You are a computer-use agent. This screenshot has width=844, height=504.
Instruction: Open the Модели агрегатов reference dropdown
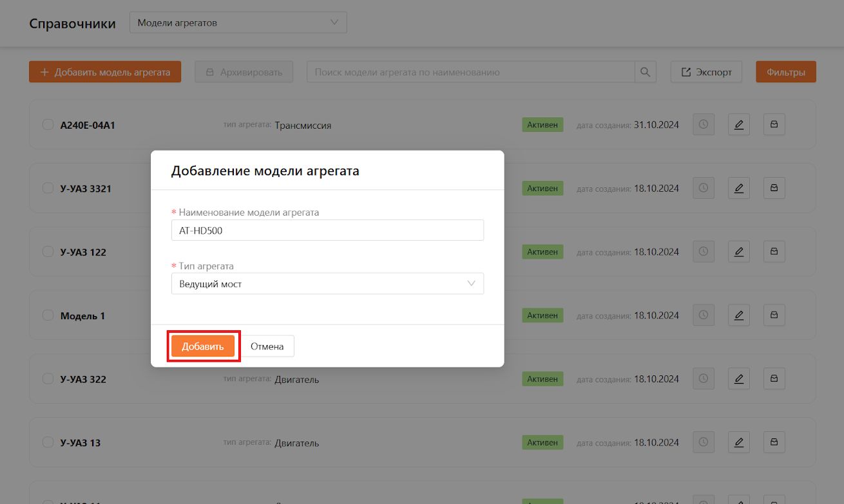pyautogui.click(x=238, y=23)
